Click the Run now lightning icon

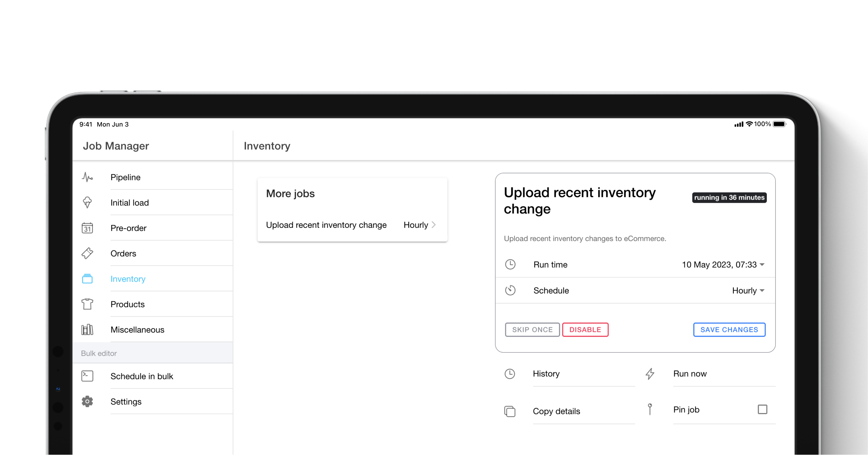click(x=650, y=374)
